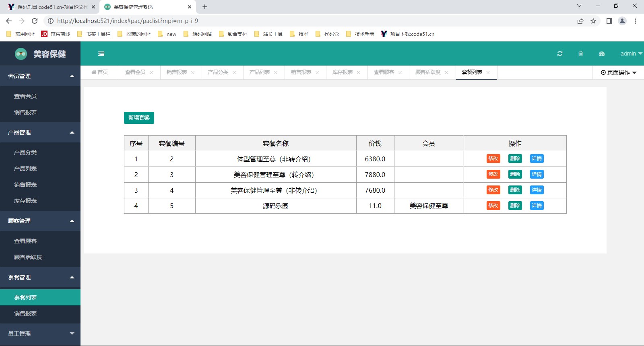Click the 美容保健 logo
Screen dimensions: 644x346
(x=40, y=54)
